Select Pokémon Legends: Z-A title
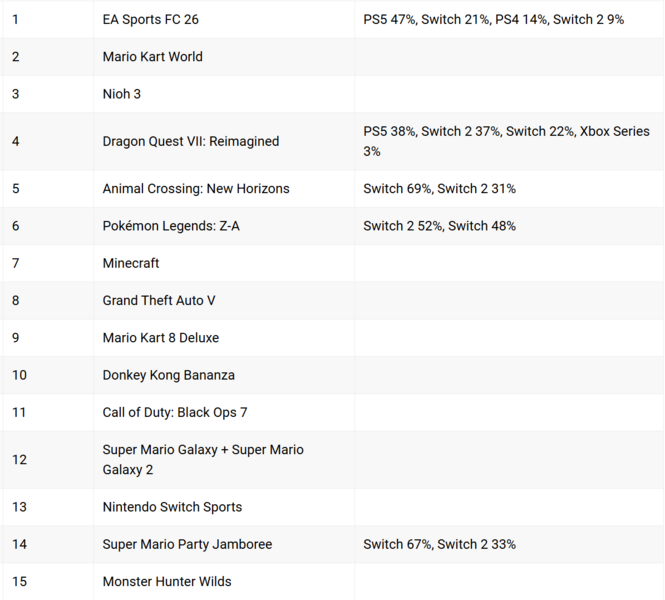The height and width of the screenshot is (600, 665). click(171, 226)
